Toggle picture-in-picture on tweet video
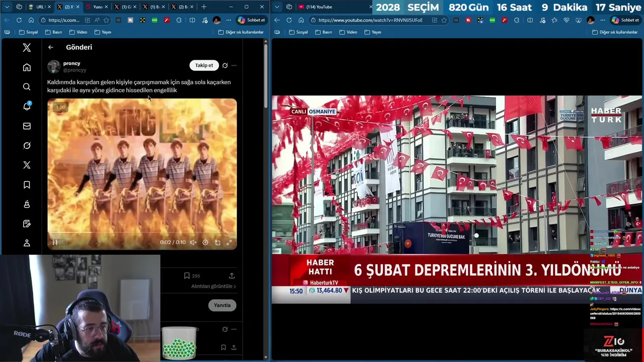This screenshot has height=362, width=644. [217, 242]
